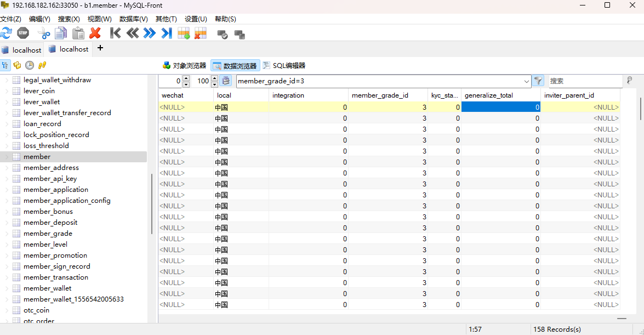The image size is (644, 335).
Task: Toggle the history clock sidebar icon
Action: point(30,65)
